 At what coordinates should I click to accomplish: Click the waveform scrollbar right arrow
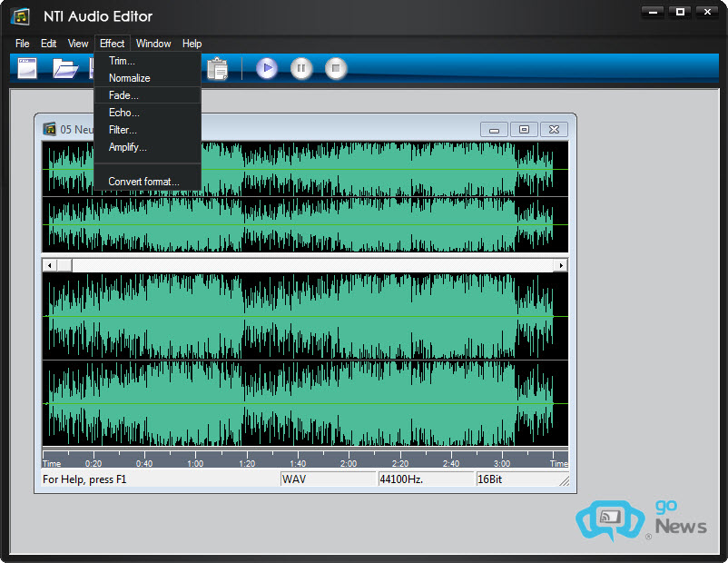561,265
